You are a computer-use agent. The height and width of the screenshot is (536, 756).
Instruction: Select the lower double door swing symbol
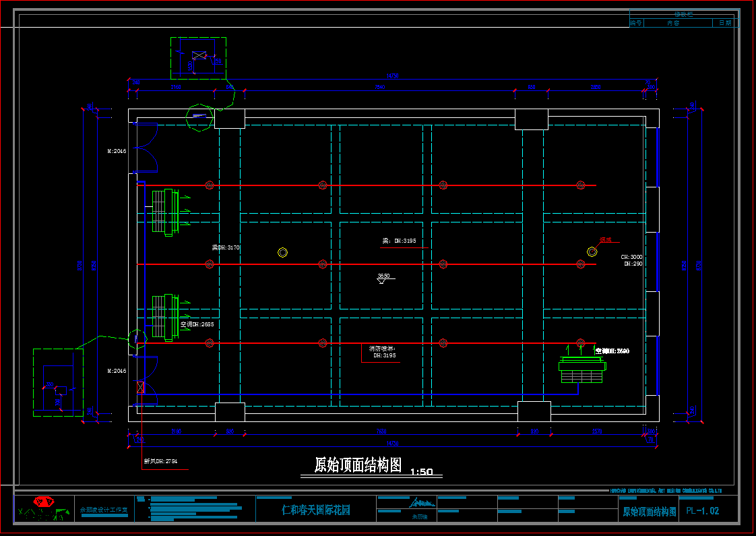pyautogui.click(x=145, y=380)
